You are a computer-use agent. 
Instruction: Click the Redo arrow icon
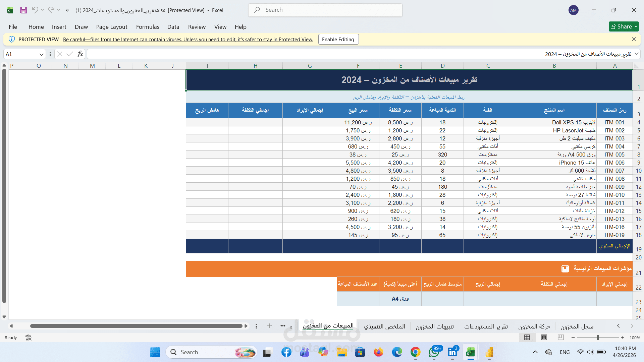tap(51, 10)
